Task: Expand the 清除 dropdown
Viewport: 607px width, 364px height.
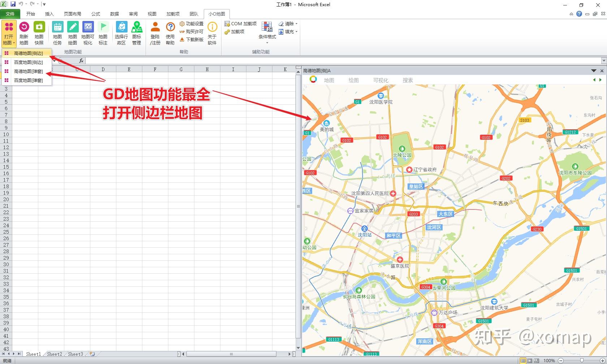Action: (x=288, y=24)
